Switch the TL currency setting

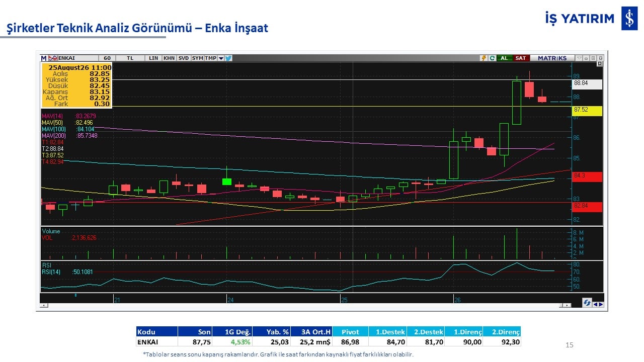130,58
